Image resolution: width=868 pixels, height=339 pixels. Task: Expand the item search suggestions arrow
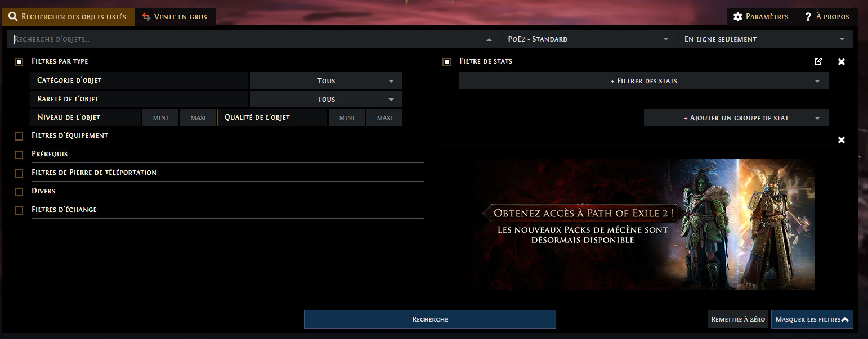pos(489,39)
